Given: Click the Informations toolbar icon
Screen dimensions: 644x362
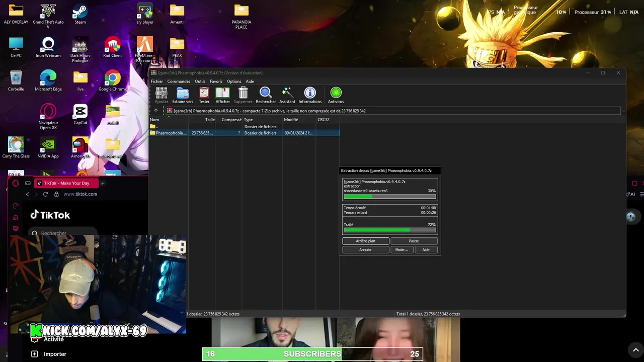Looking at the screenshot, I should coord(310,95).
